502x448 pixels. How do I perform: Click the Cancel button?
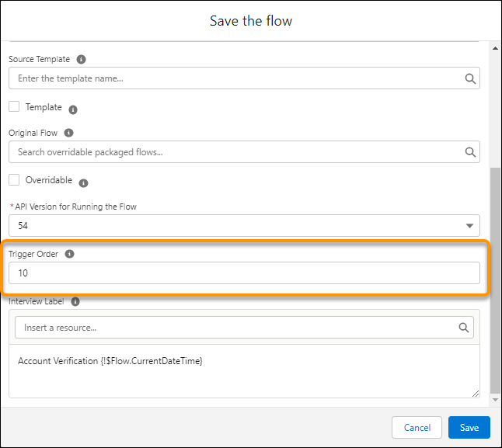click(x=417, y=428)
